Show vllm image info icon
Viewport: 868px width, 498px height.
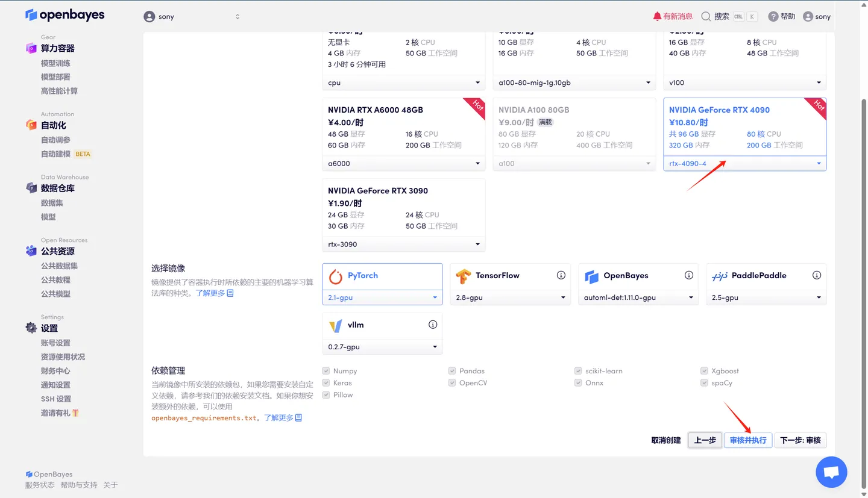point(433,325)
